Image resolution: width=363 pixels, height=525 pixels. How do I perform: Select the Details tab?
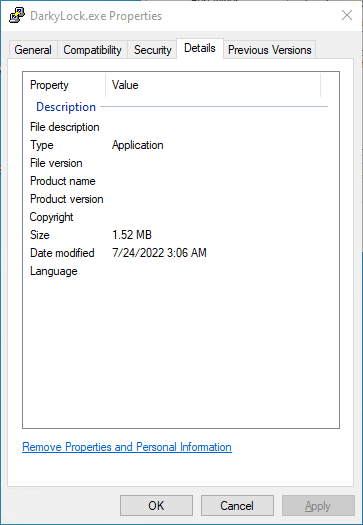click(200, 49)
